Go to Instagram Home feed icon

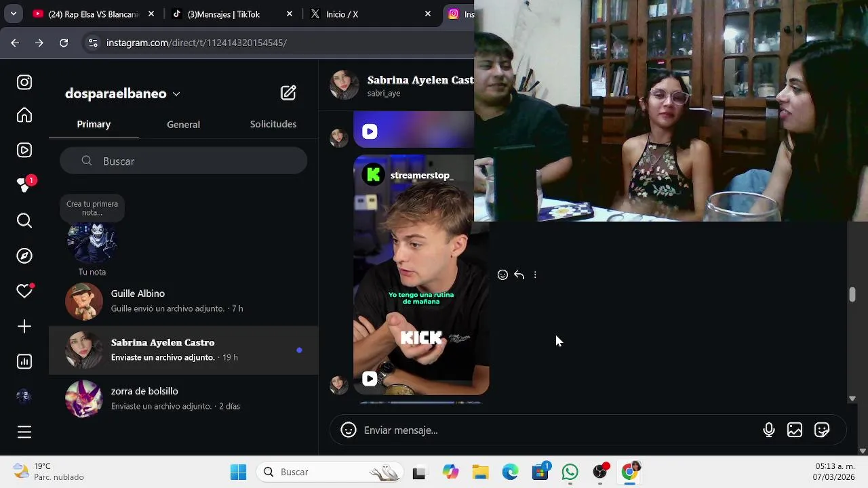(x=24, y=115)
